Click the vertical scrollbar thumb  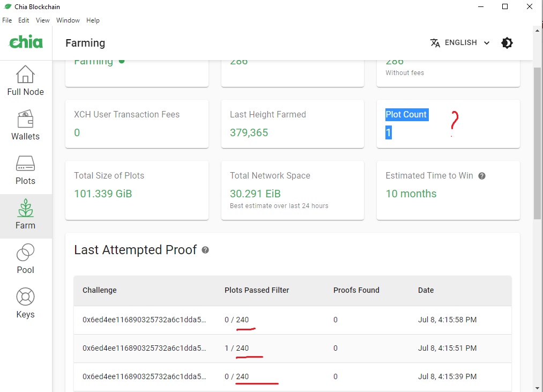(x=538, y=143)
